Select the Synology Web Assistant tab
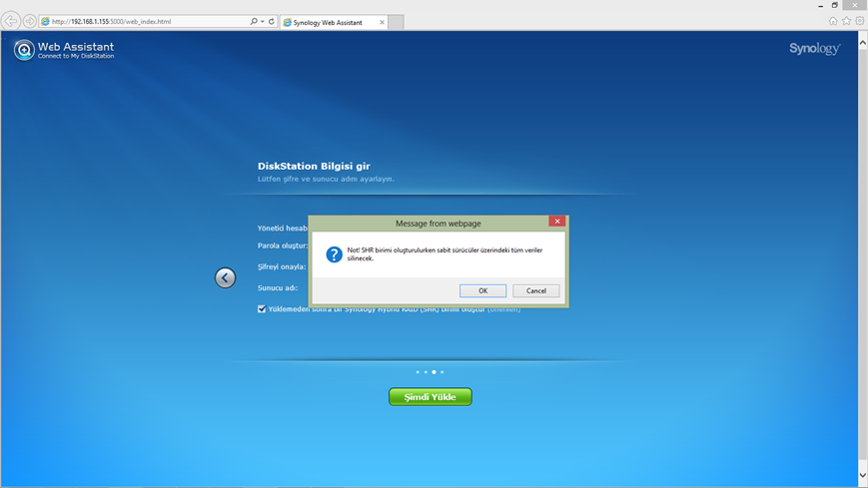 pos(334,22)
